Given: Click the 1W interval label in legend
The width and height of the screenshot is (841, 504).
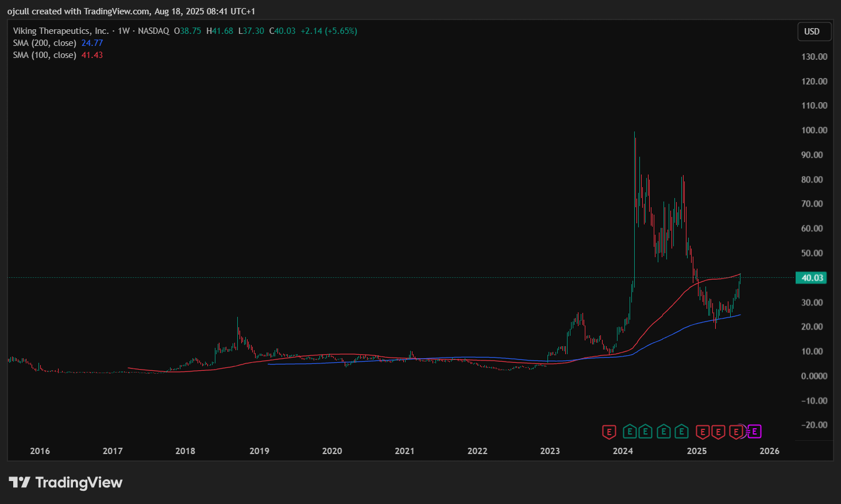Looking at the screenshot, I should point(124,31).
